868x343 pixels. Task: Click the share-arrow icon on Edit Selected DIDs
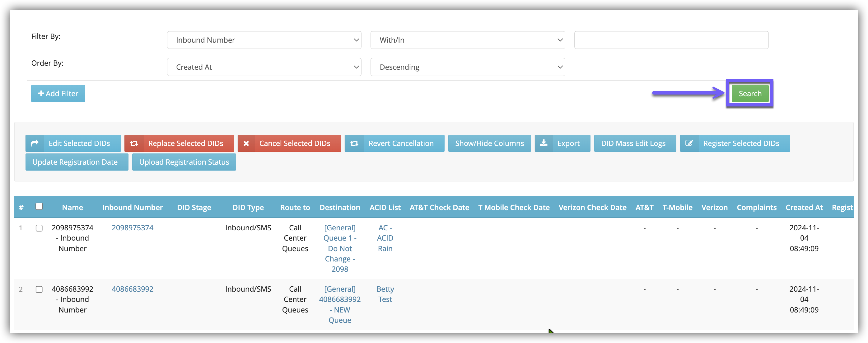pyautogui.click(x=34, y=143)
